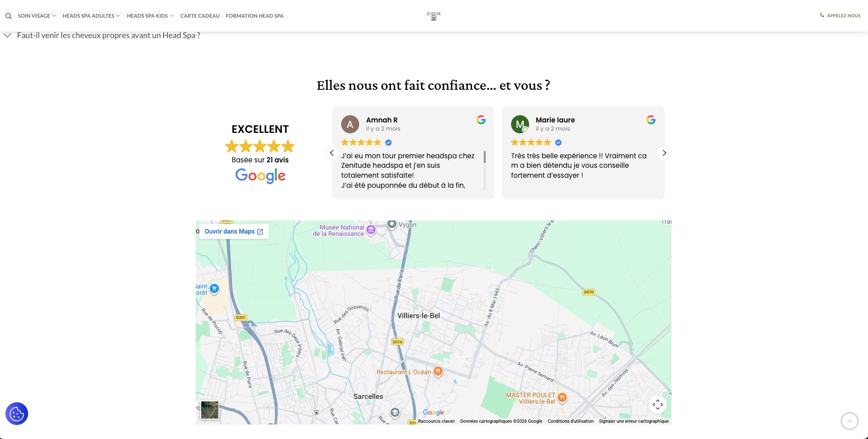Click the search magnifier icon
This screenshot has height=439, width=868.
click(8, 16)
